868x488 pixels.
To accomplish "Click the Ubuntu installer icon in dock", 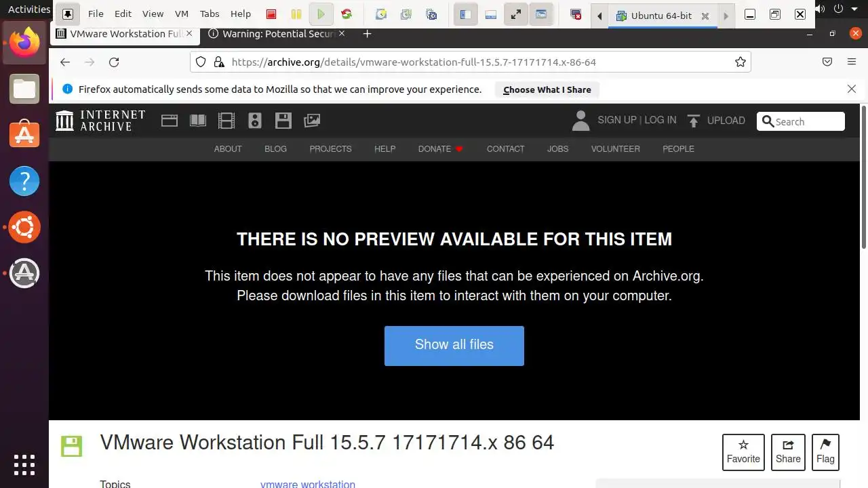I will [24, 227].
